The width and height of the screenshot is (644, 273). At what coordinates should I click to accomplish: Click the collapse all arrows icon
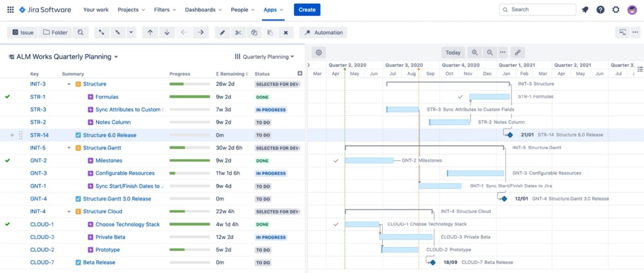click(x=117, y=32)
